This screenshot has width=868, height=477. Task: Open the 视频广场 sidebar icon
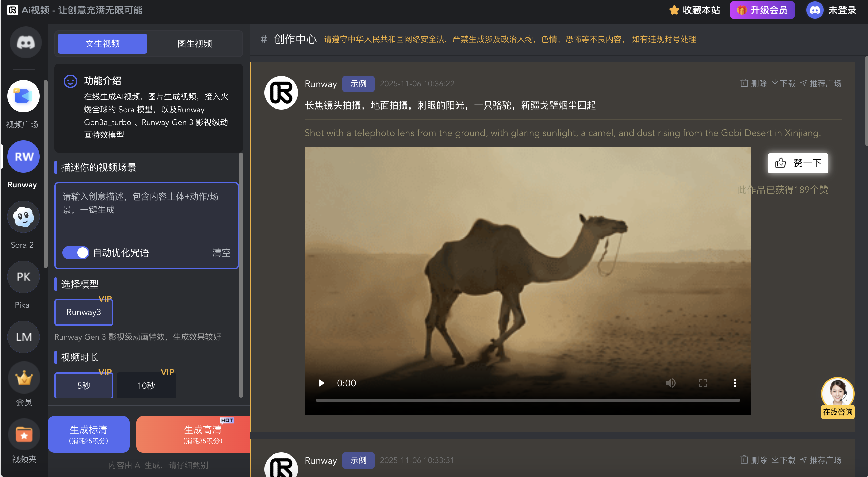point(23,96)
